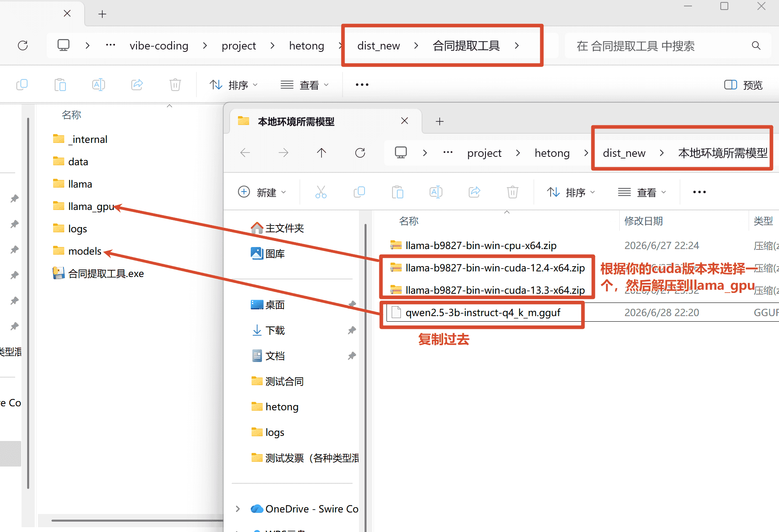The image size is (779, 532).
Task: Click the copy icon in 本地环境所需模型 toolbar
Action: click(359, 192)
